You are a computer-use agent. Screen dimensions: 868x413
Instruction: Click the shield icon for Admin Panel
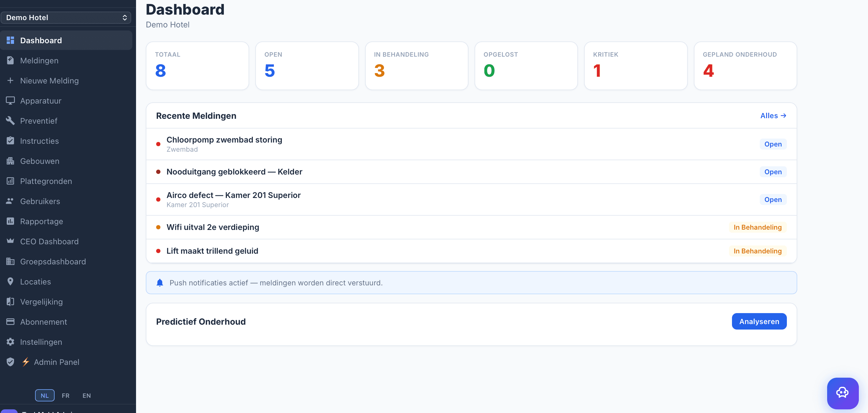click(10, 362)
